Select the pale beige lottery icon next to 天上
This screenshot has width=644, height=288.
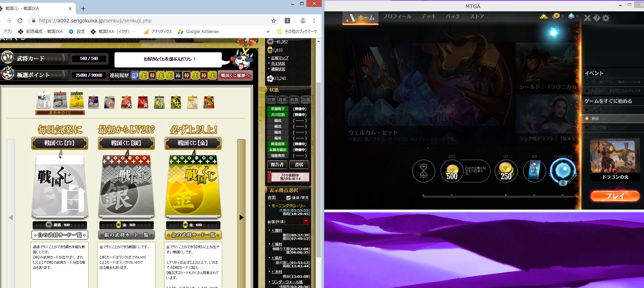coord(192,102)
